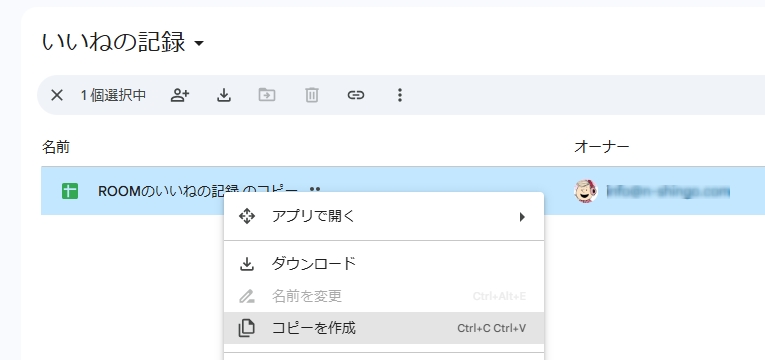Click the オーナー column header
The height and width of the screenshot is (360, 765).
(x=602, y=147)
